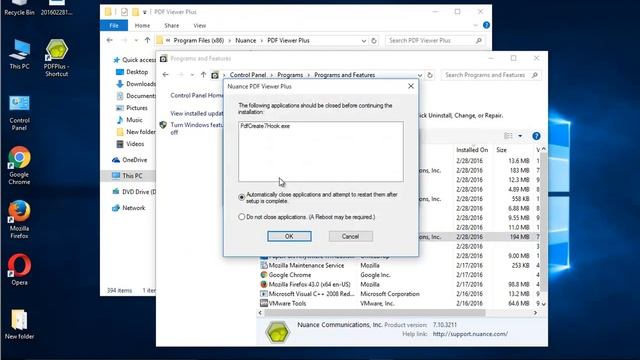Expand address history dropdown in PDF Viewer Plus window

(x=364, y=41)
